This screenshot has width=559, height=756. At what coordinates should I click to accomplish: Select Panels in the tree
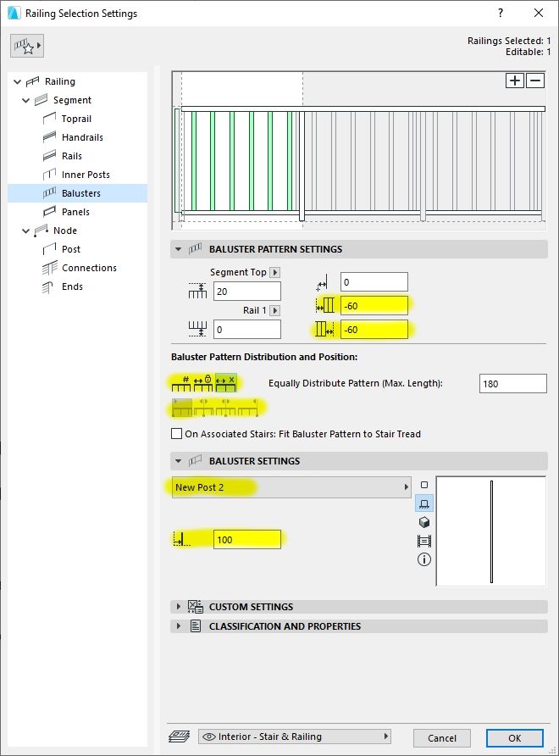pyautogui.click(x=75, y=212)
